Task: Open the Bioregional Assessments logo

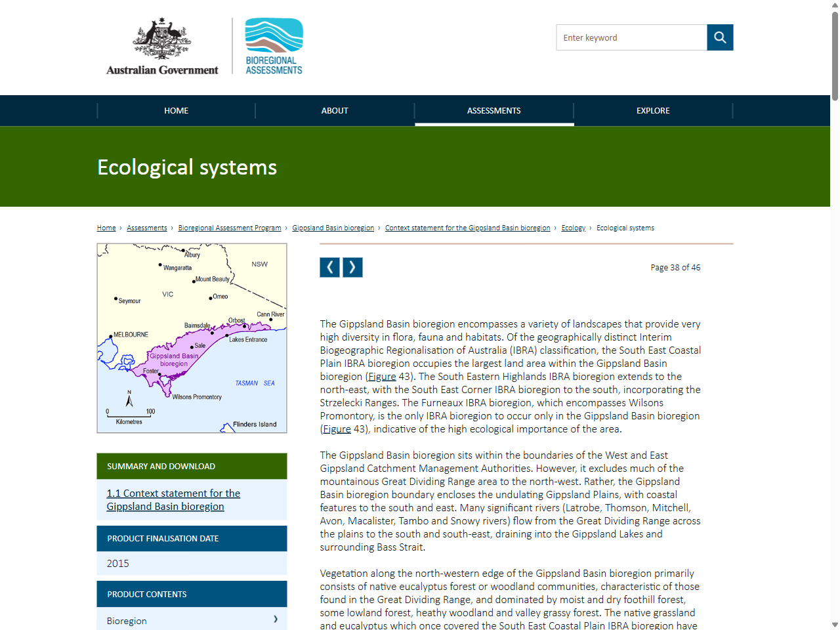Action: pyautogui.click(x=273, y=46)
